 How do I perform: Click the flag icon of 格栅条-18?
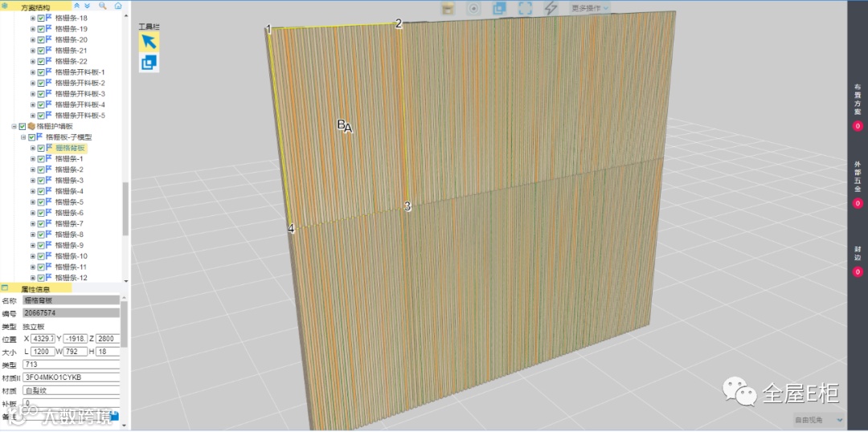[x=49, y=18]
